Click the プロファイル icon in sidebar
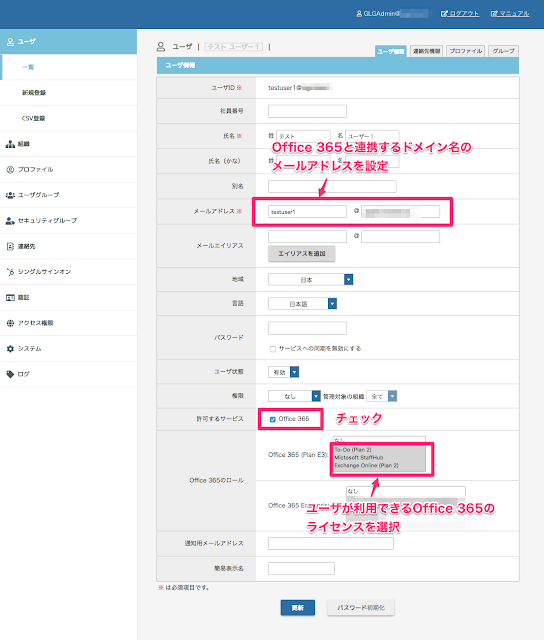The width and height of the screenshot is (544, 640). click(x=10, y=169)
